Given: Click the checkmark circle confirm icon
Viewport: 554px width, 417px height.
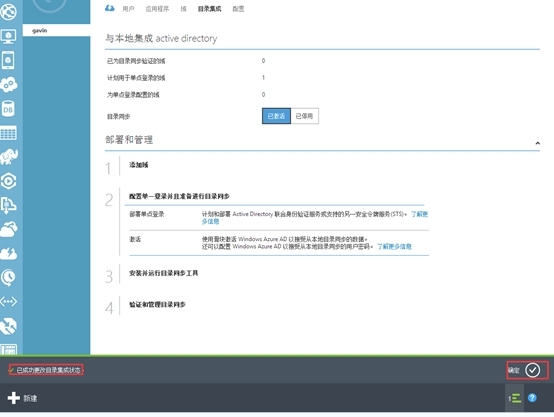Looking at the screenshot, I should [x=532, y=370].
